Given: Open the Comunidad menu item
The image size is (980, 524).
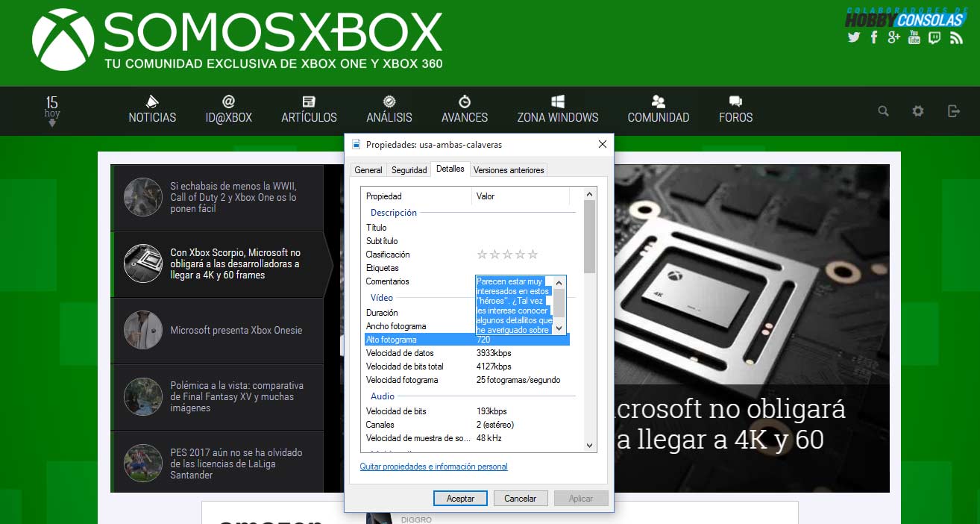Looking at the screenshot, I should (659, 109).
